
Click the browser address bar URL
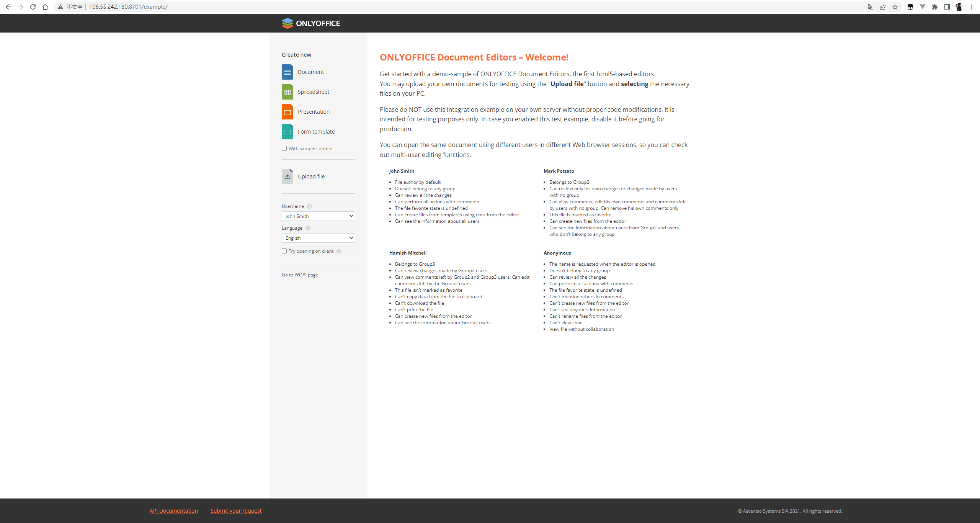(128, 7)
